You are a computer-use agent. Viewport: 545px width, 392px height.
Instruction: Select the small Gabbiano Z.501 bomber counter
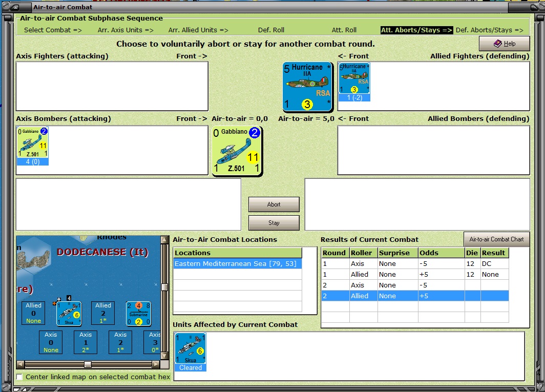33,146
